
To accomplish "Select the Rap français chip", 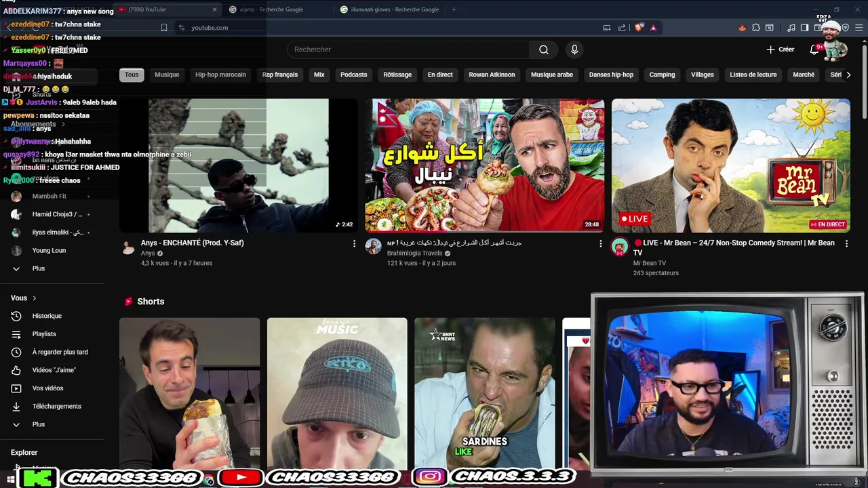I will [x=280, y=75].
